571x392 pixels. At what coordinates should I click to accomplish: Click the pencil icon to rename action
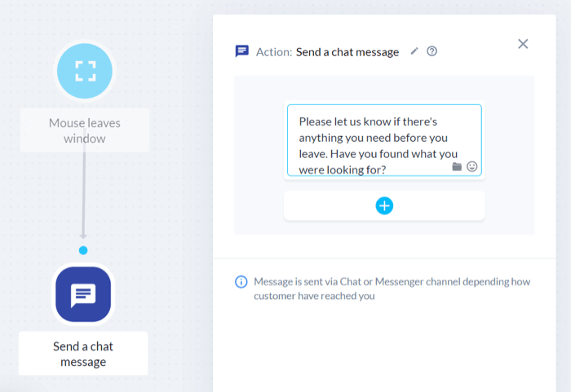coord(414,51)
